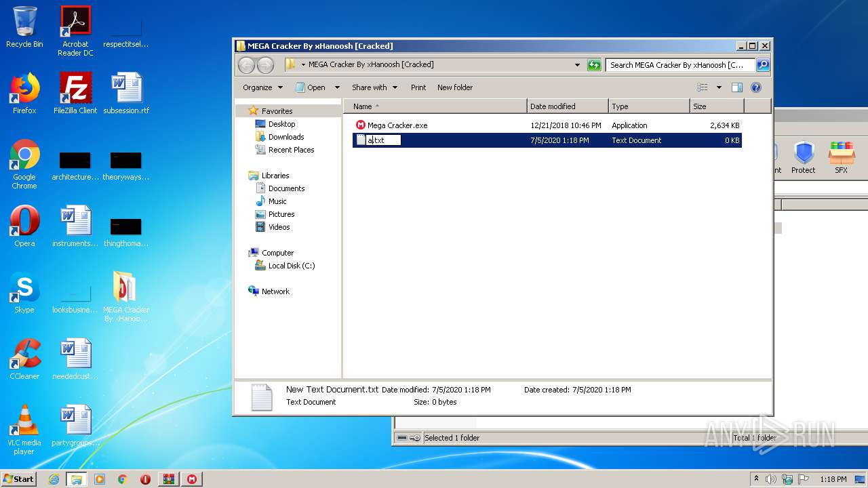Click address bar folder path text
Viewport: 868px width, 488px height.
coord(371,65)
